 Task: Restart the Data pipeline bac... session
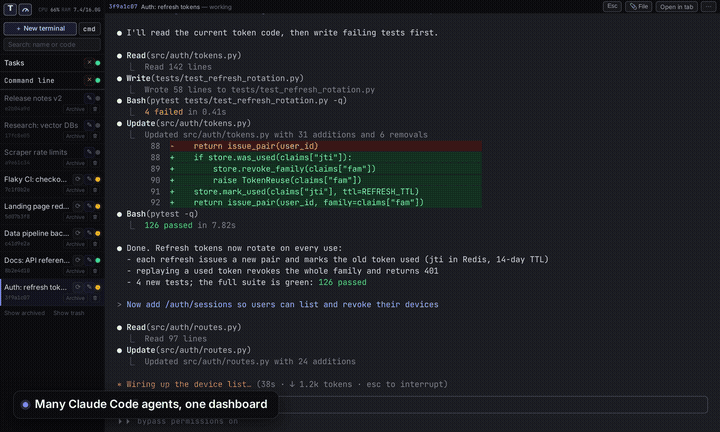pyautogui.click(x=78, y=233)
